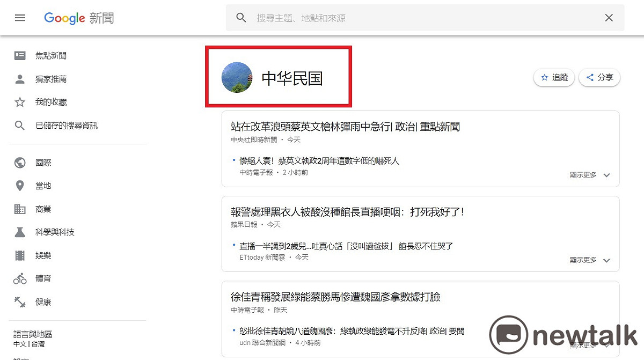Image resolution: width=644 pixels, height=360 pixels.
Task: Click the 我的收藏 star icon
Action: pos(20,102)
